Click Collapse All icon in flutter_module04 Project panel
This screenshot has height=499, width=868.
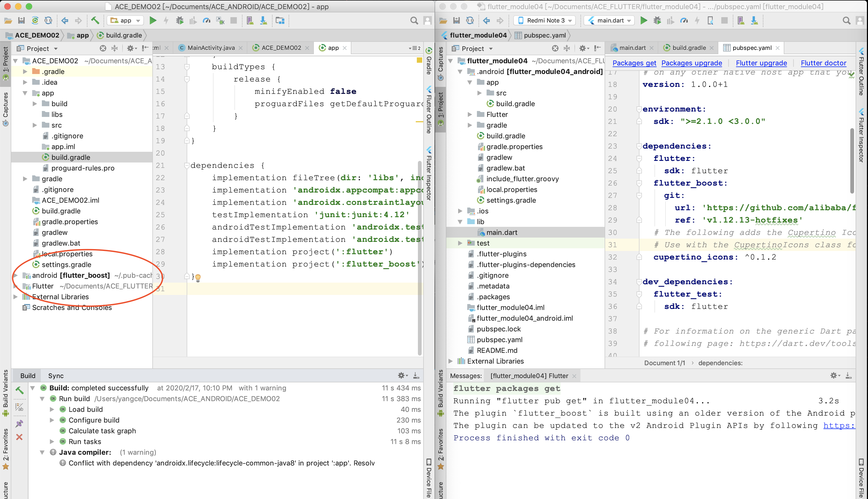click(x=567, y=48)
